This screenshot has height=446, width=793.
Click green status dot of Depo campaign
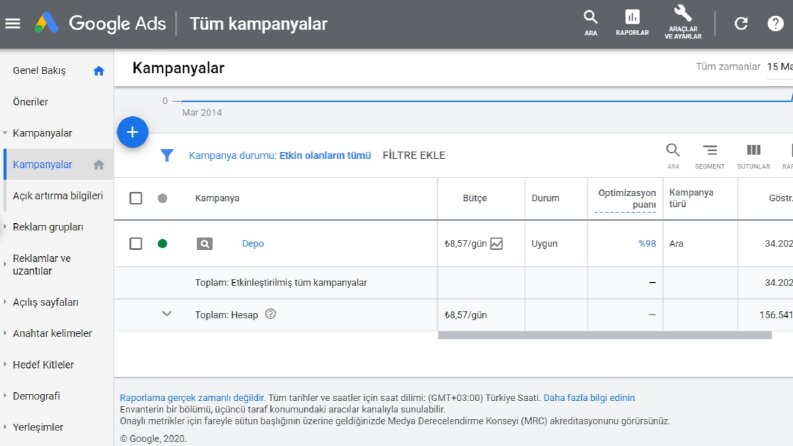click(162, 244)
